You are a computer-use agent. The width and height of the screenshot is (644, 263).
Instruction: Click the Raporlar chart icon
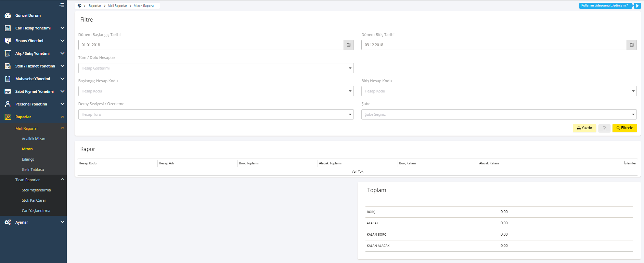pyautogui.click(x=8, y=117)
